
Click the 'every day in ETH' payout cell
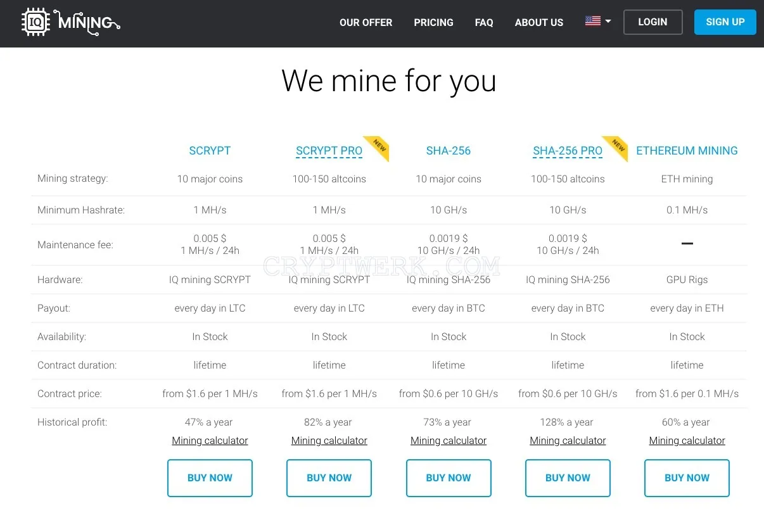pyautogui.click(x=687, y=308)
